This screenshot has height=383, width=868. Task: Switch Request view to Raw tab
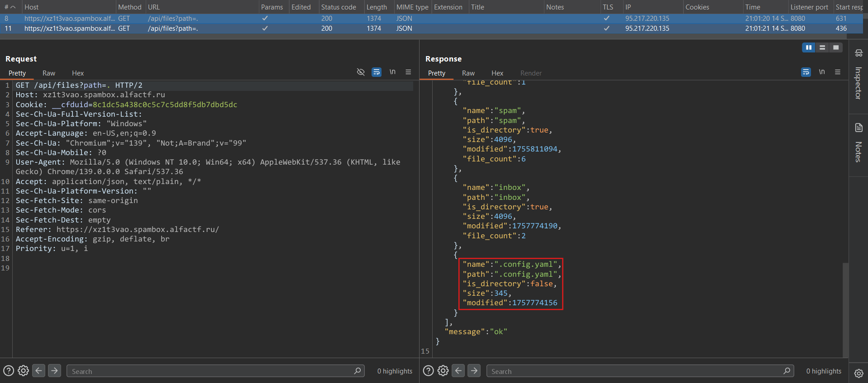(x=49, y=73)
